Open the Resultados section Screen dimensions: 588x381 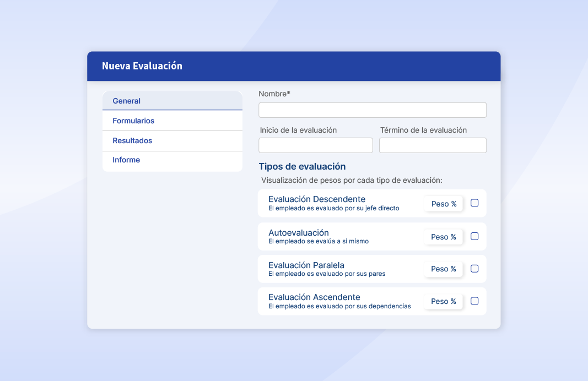pyautogui.click(x=132, y=140)
